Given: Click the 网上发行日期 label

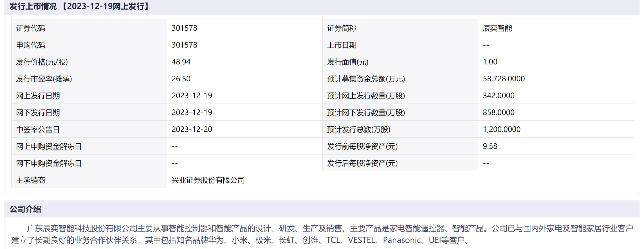Looking at the screenshot, I should (38, 96).
